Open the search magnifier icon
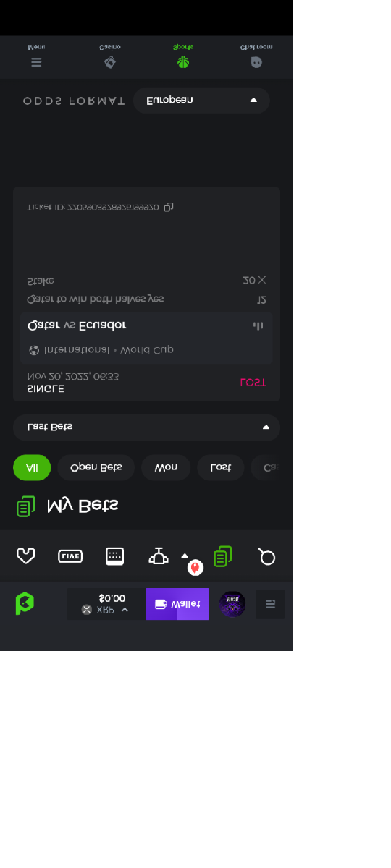The image size is (391, 868). (x=266, y=556)
